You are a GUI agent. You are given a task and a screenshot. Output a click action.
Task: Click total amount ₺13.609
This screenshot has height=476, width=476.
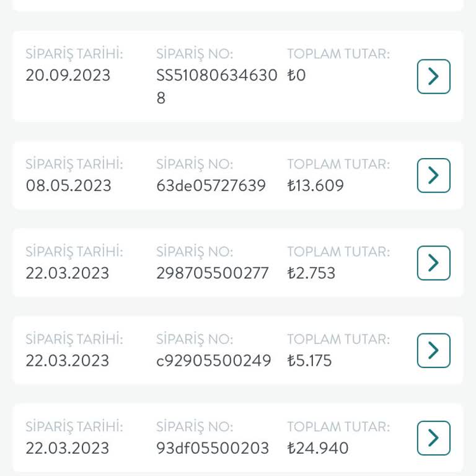click(x=315, y=185)
